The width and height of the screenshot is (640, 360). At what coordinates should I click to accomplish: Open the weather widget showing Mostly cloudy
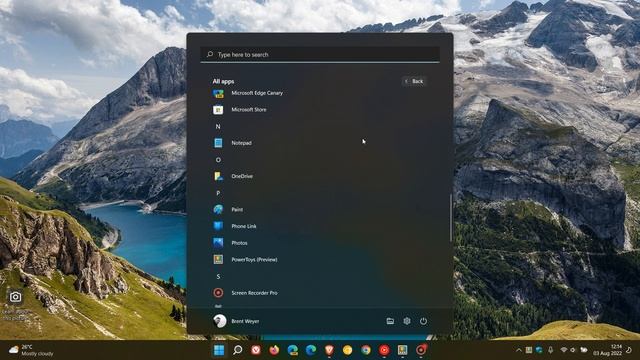31,350
